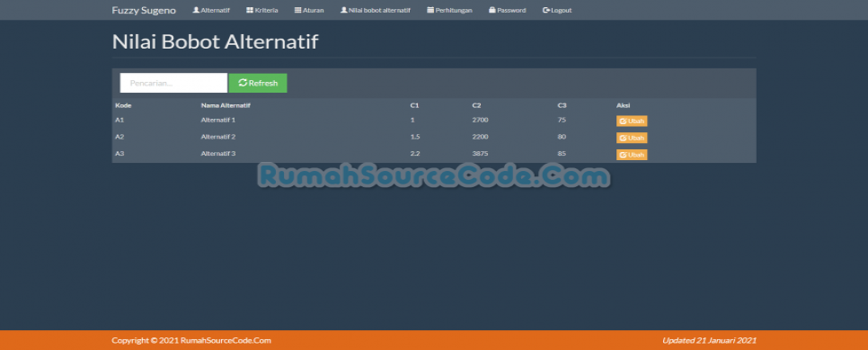Open the Aturan menu item
This screenshot has width=868, height=350.
309,10
